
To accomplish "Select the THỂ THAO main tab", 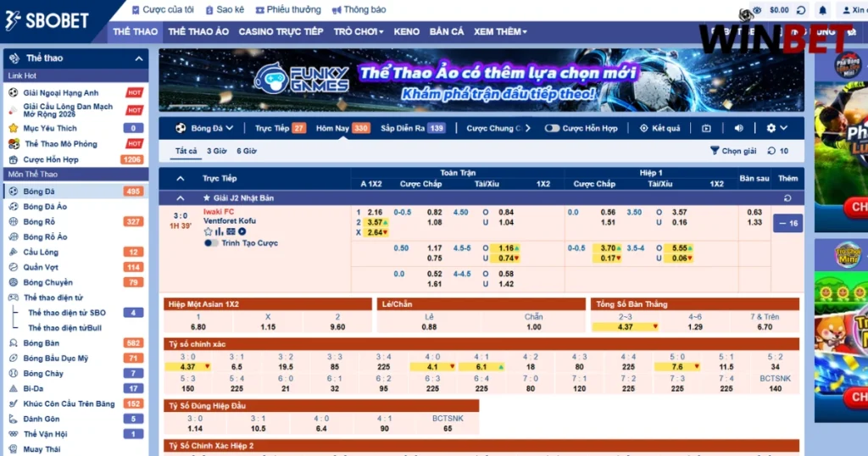I will tap(135, 31).
